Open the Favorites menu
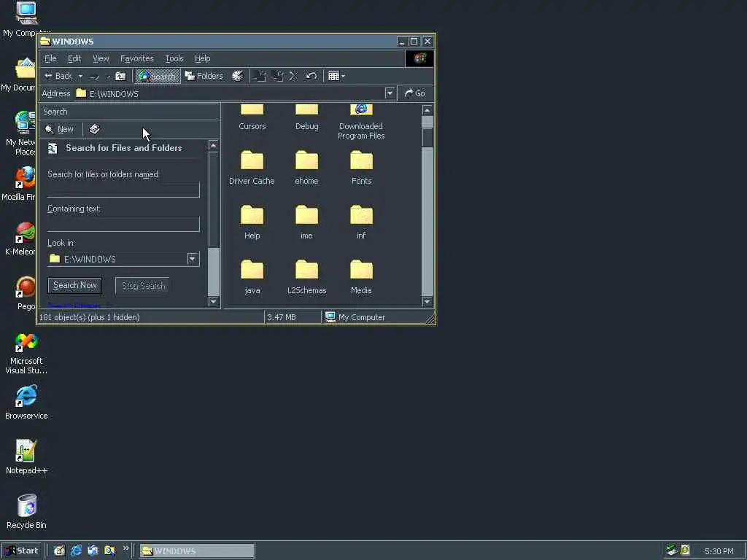Screen dimensions: 747x560 [x=136, y=58]
